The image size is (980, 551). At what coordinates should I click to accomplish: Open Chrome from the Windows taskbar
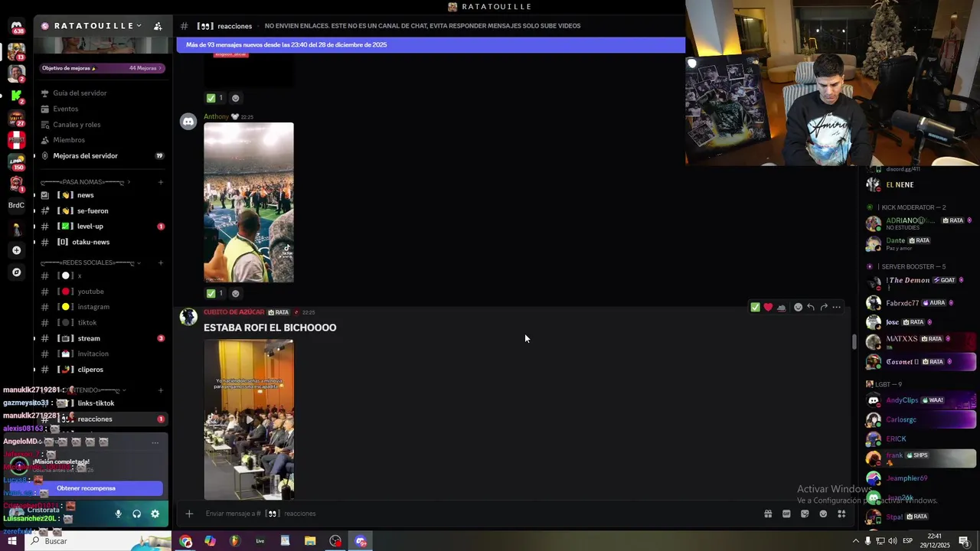click(186, 541)
